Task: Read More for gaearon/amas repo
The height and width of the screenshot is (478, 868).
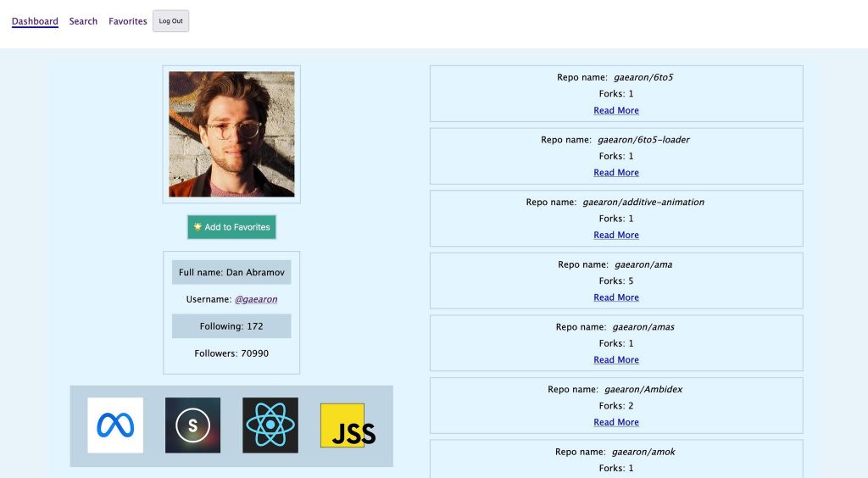Action: tap(616, 359)
